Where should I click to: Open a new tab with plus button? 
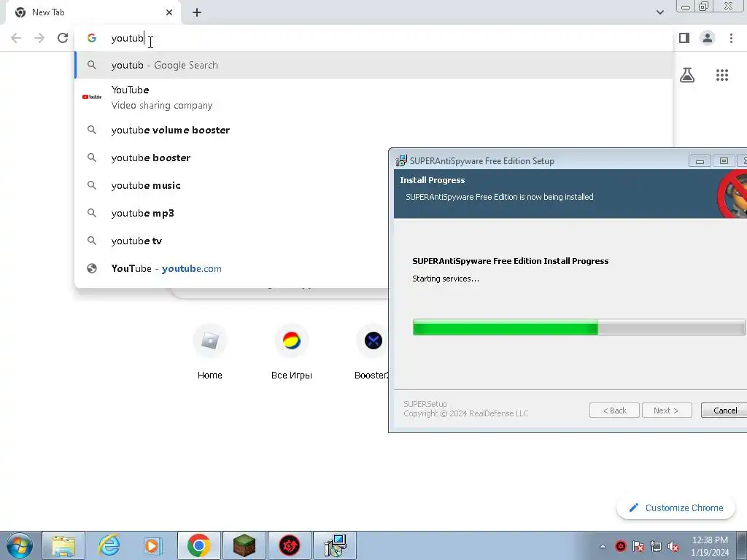coord(197,12)
